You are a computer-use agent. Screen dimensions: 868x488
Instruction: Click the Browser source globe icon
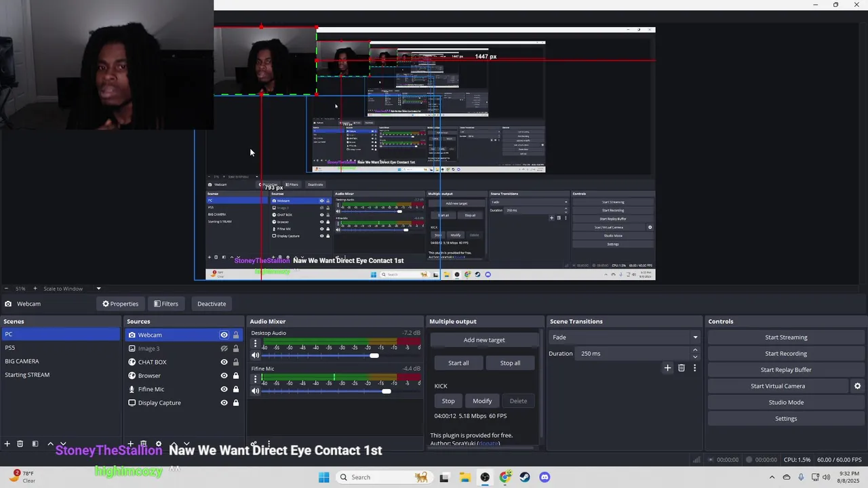tap(132, 375)
